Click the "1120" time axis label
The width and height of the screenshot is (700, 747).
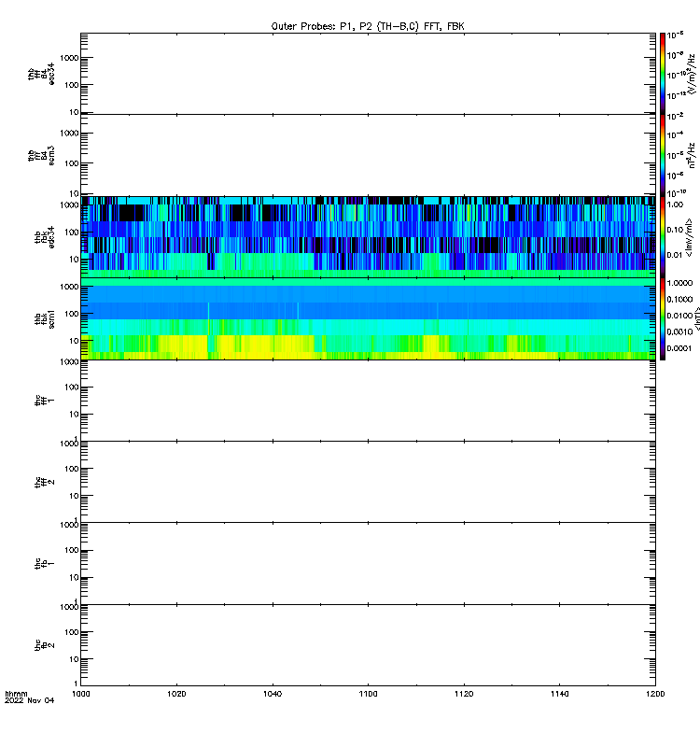click(x=464, y=694)
